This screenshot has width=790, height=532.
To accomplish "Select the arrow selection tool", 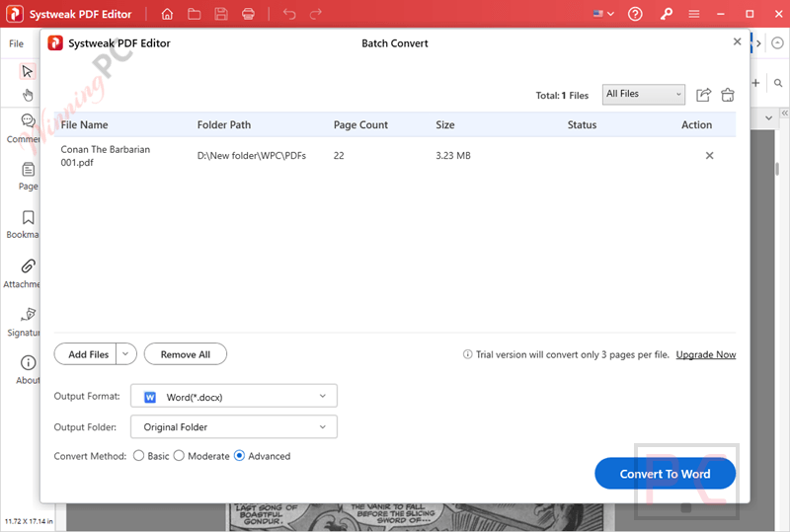I will click(28, 71).
